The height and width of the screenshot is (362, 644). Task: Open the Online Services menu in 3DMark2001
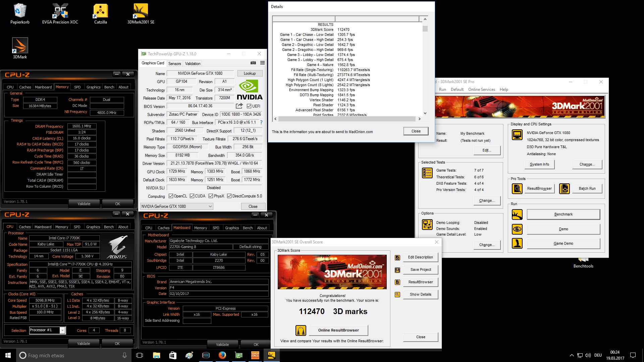(481, 89)
